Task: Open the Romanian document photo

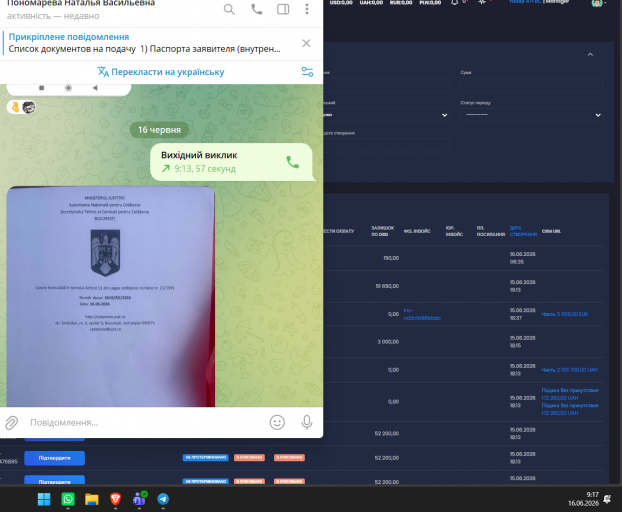Action: coord(111,296)
